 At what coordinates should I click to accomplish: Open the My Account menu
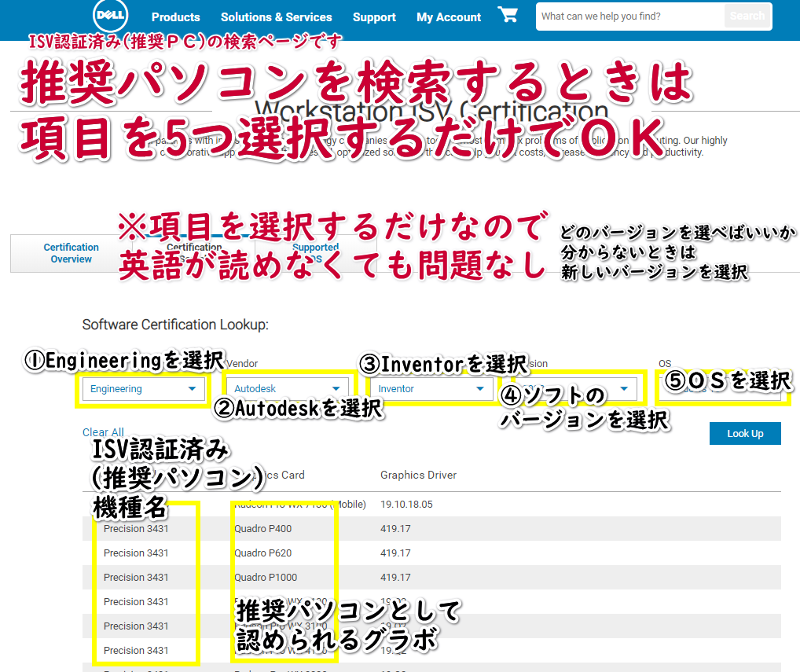449,17
